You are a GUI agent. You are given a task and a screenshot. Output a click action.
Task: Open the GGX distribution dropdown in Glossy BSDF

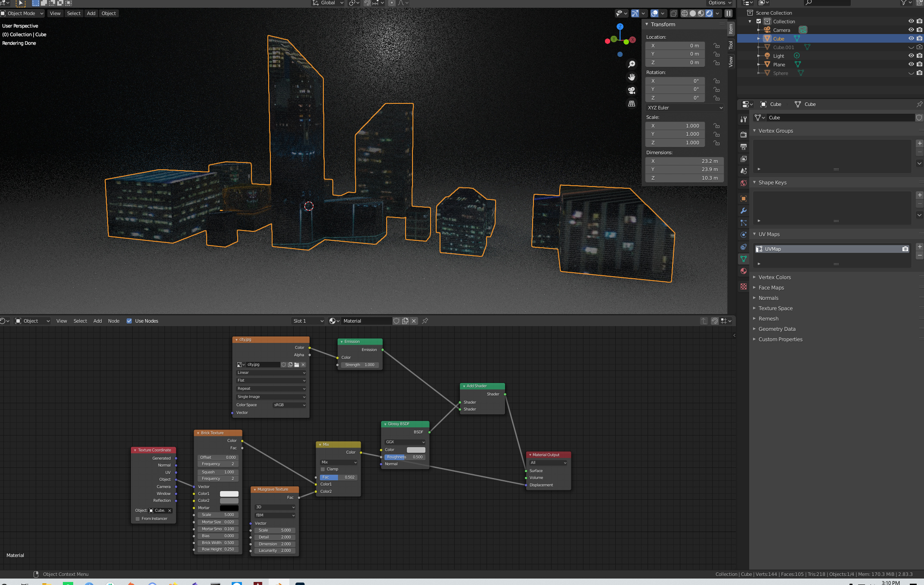click(x=405, y=442)
